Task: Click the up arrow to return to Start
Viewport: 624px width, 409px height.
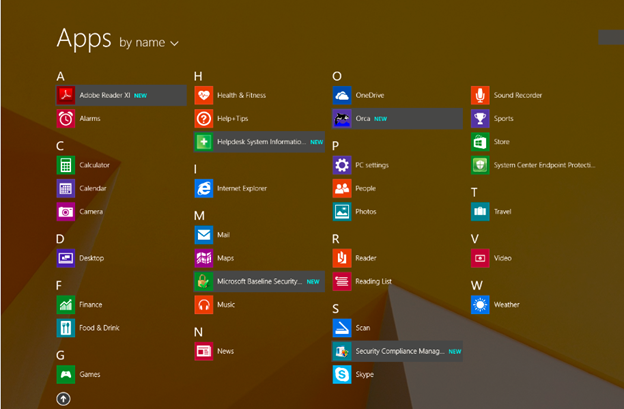Action: [64, 399]
